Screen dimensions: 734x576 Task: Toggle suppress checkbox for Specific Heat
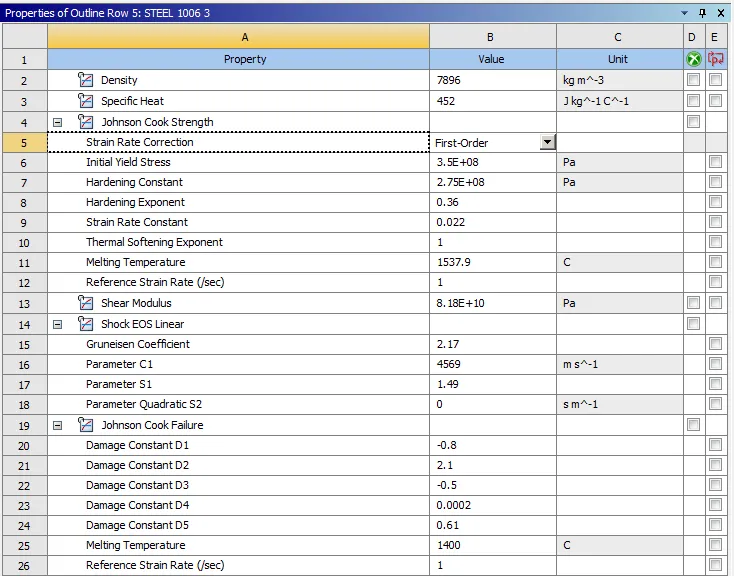click(x=693, y=101)
